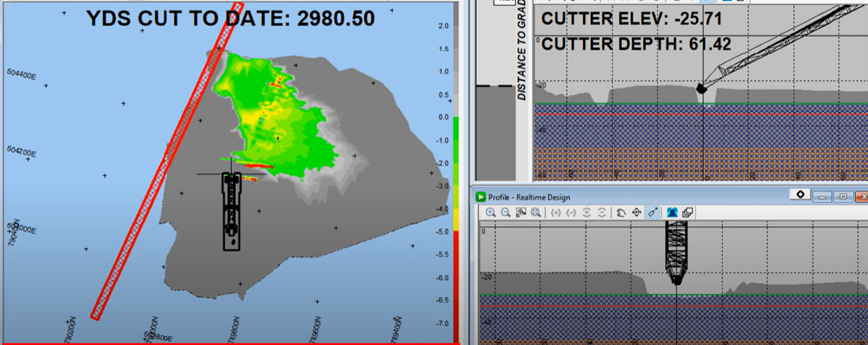Click the green Profile window icon

[480, 197]
